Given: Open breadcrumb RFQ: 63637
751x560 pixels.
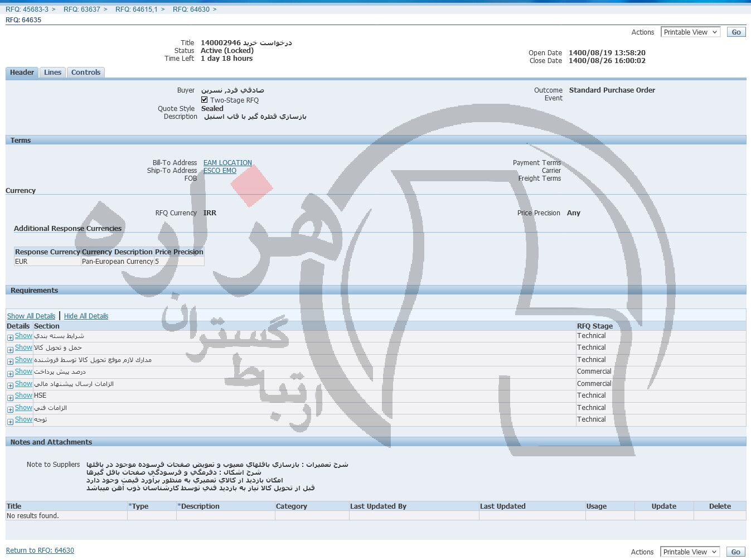Looking at the screenshot, I should (x=82, y=9).
